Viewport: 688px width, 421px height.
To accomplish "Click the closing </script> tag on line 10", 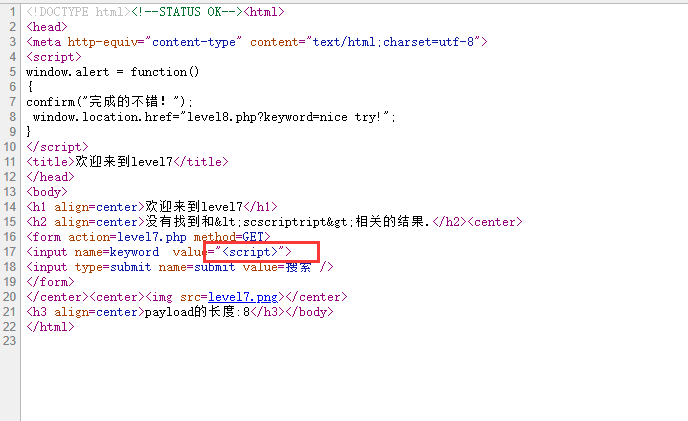I will (x=57, y=147).
